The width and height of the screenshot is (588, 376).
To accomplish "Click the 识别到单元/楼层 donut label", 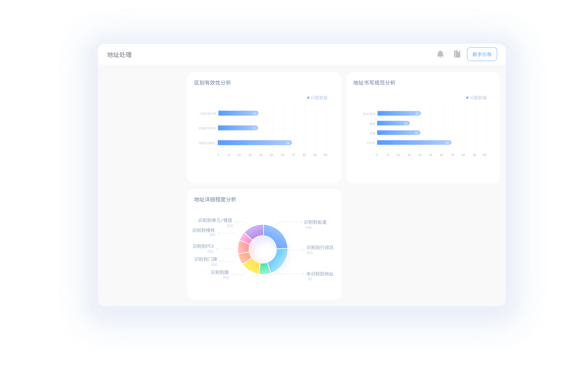I will coord(215,220).
